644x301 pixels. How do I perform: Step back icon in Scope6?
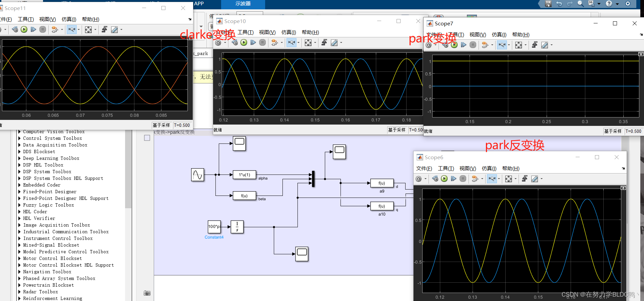pos(435,179)
